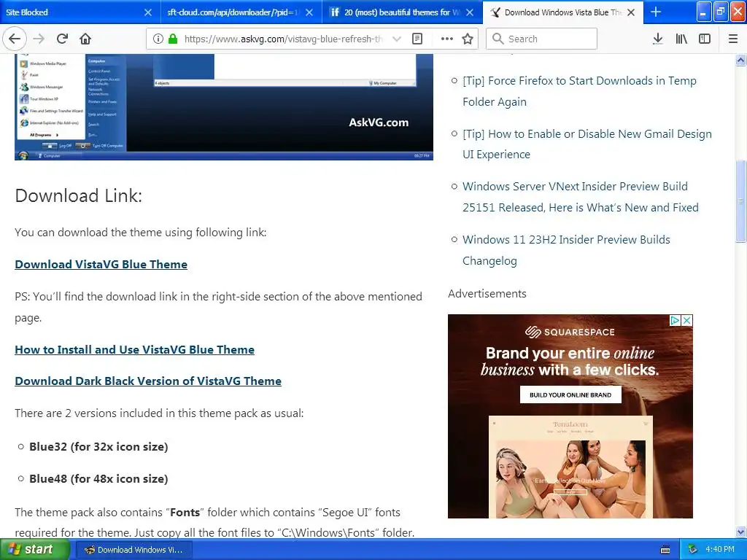
Task: Click the vertical scrollbar thumb
Action: point(741,201)
